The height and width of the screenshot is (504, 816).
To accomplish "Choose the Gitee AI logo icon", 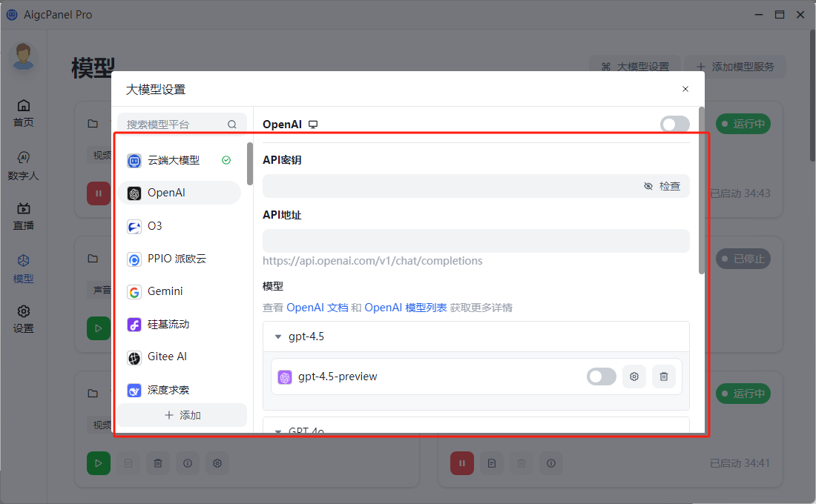I will click(x=134, y=358).
